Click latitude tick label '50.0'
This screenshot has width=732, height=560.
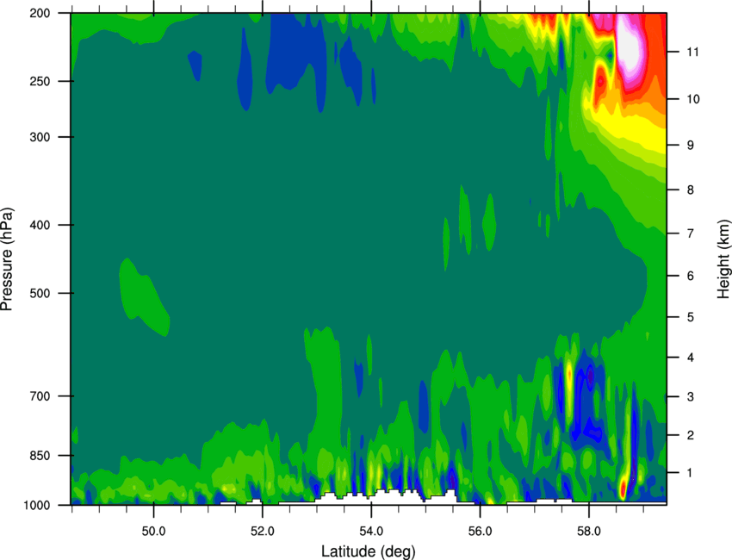tap(153, 531)
